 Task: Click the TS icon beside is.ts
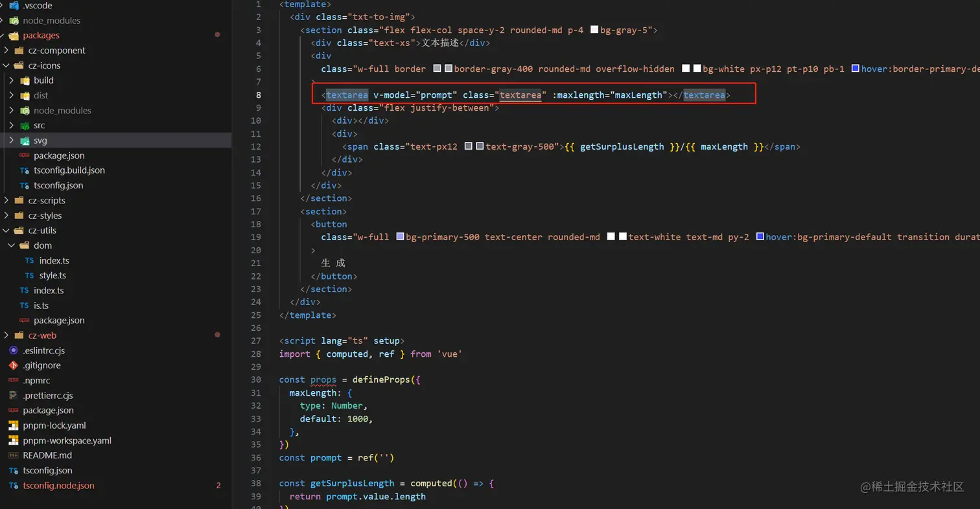coord(25,305)
